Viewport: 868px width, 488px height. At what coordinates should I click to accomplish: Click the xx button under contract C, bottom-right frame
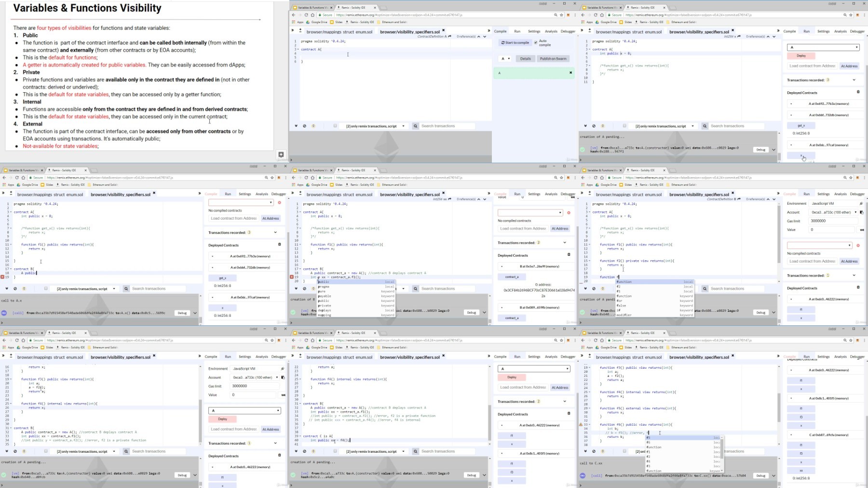coord(801,470)
